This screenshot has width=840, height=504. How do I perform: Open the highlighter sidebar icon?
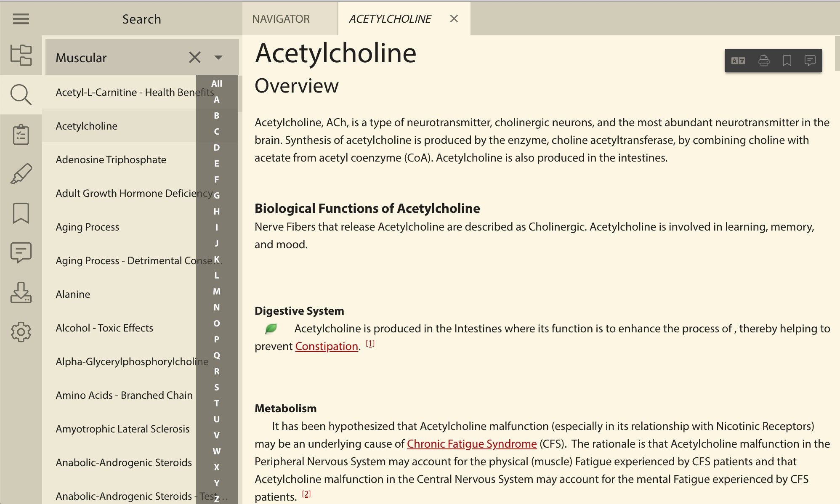point(21,174)
